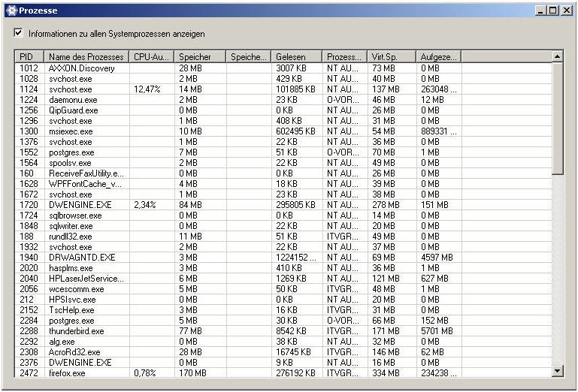The image size is (578, 392).
Task: Sort by the Virt.Sp. column header
Action: pos(391,57)
